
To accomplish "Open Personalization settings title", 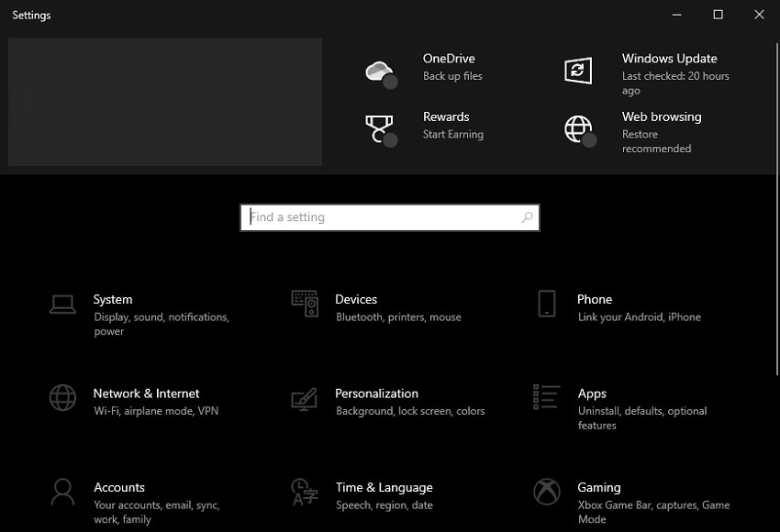I will click(376, 393).
